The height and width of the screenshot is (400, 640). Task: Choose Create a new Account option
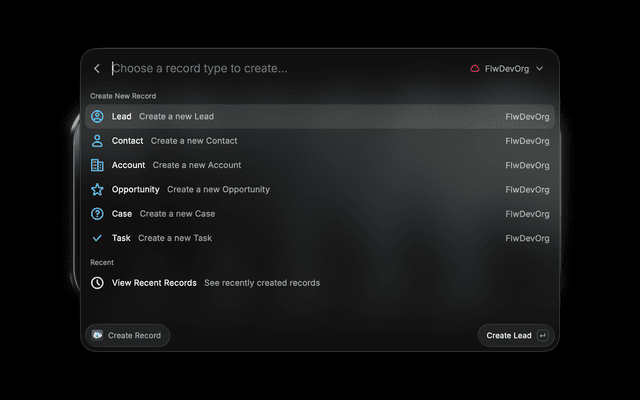320,165
